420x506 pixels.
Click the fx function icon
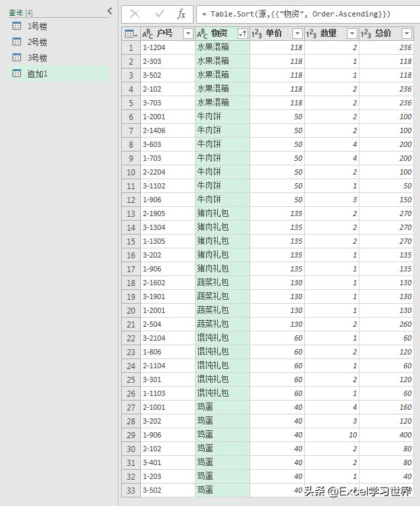tap(182, 14)
